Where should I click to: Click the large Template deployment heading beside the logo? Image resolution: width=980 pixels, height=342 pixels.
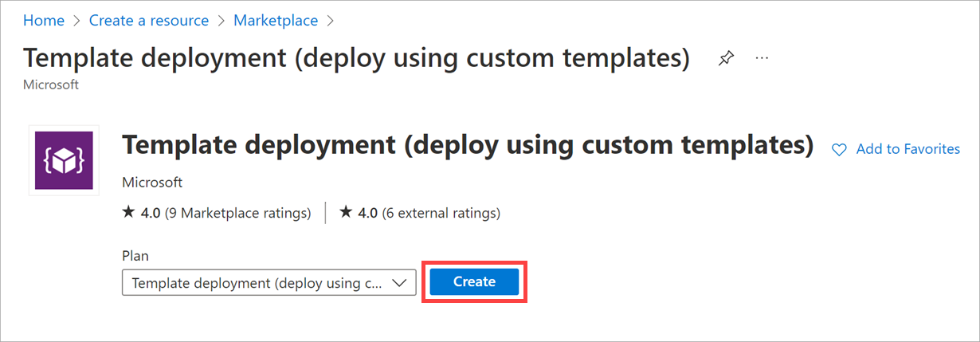pos(468,145)
